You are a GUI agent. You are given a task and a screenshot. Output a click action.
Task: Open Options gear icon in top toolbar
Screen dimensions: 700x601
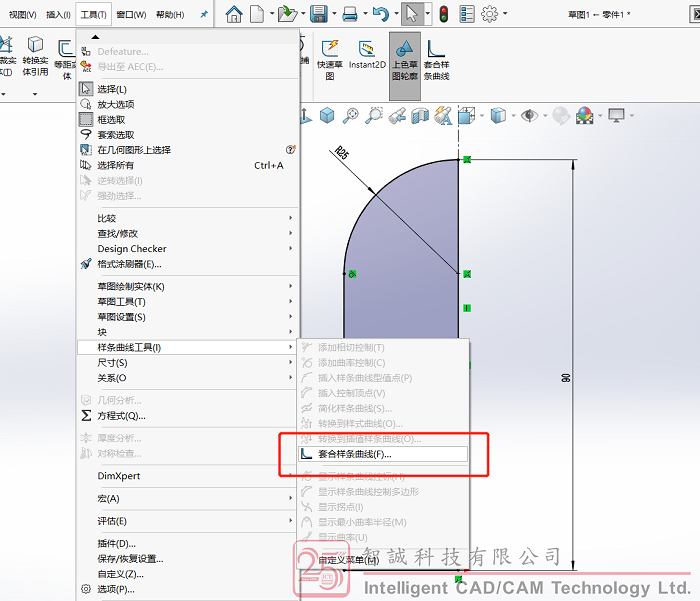(489, 14)
